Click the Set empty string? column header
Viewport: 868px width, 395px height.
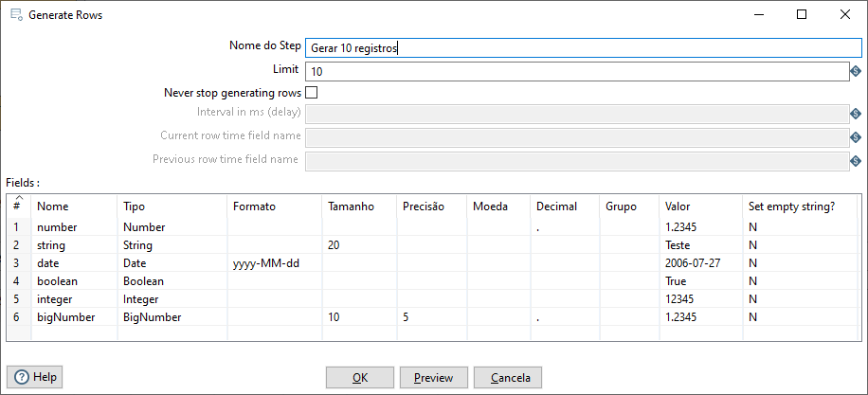[802, 206]
